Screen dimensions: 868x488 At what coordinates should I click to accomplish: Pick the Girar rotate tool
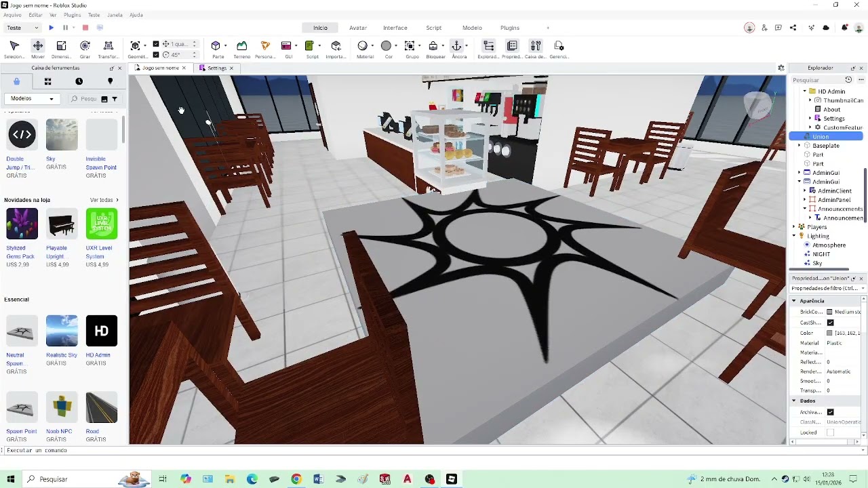(85, 49)
